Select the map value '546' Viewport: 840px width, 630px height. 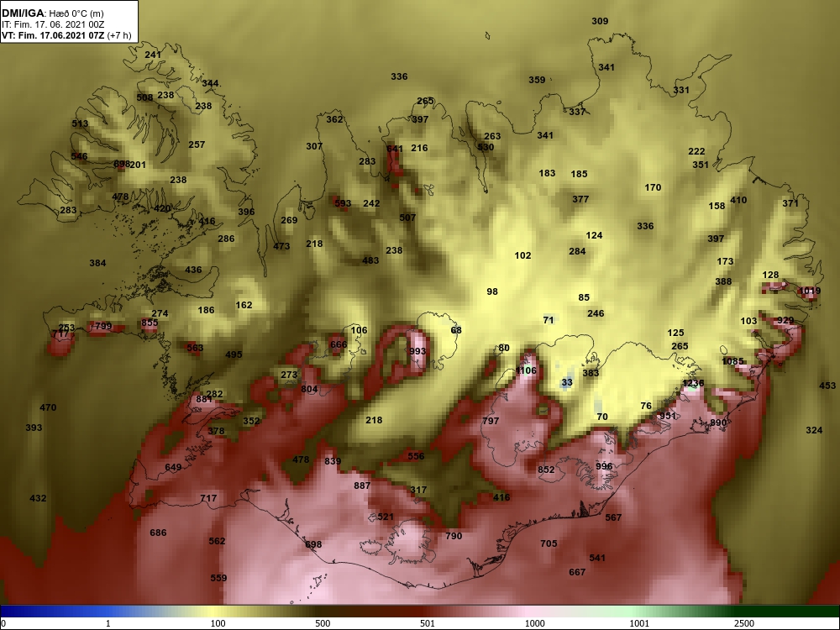pyautogui.click(x=79, y=156)
